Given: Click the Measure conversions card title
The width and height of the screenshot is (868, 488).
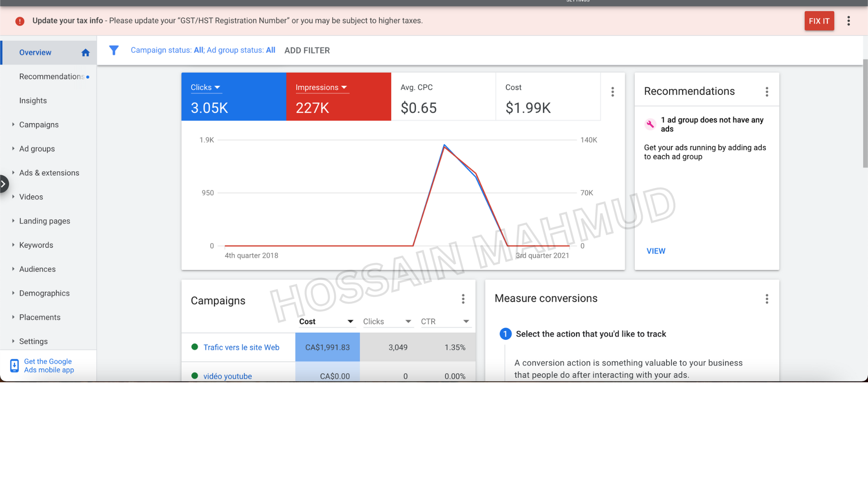Looking at the screenshot, I should [546, 298].
